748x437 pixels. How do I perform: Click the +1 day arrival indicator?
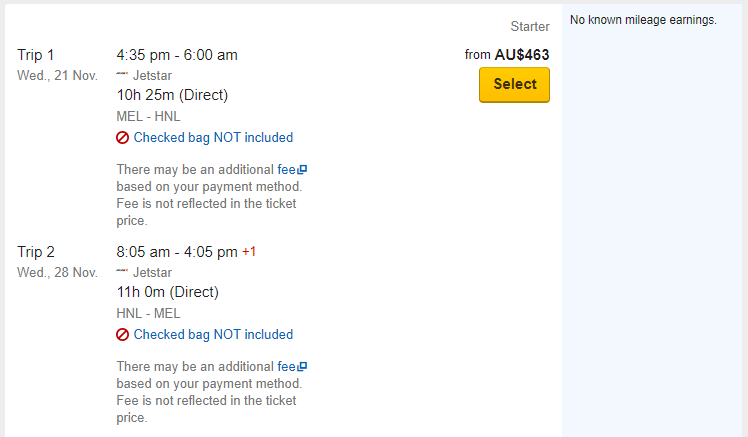point(249,252)
